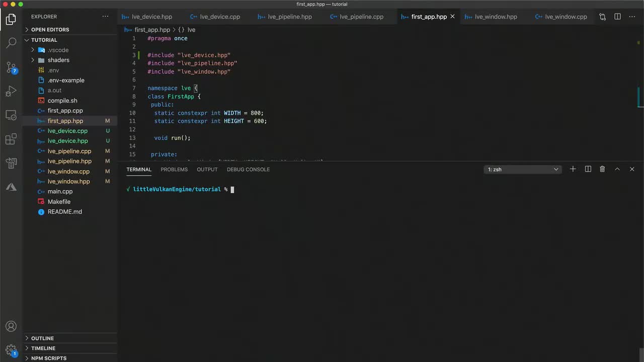Open the Explorer view in activity bar
The width and height of the screenshot is (644, 362).
(11, 20)
